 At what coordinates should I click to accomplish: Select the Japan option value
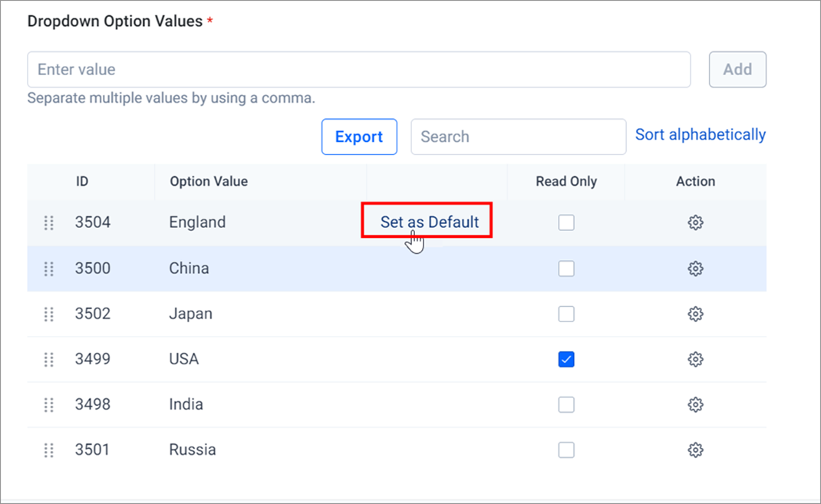tap(190, 315)
